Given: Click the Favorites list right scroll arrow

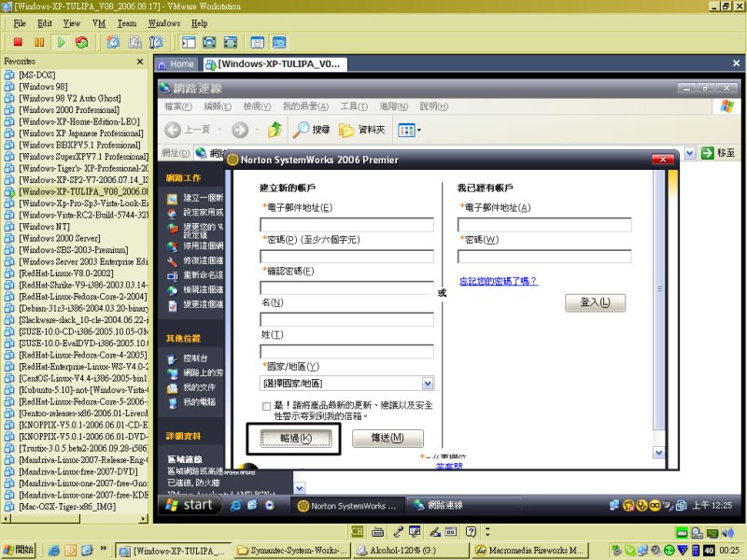Looking at the screenshot, I should 144,518.
